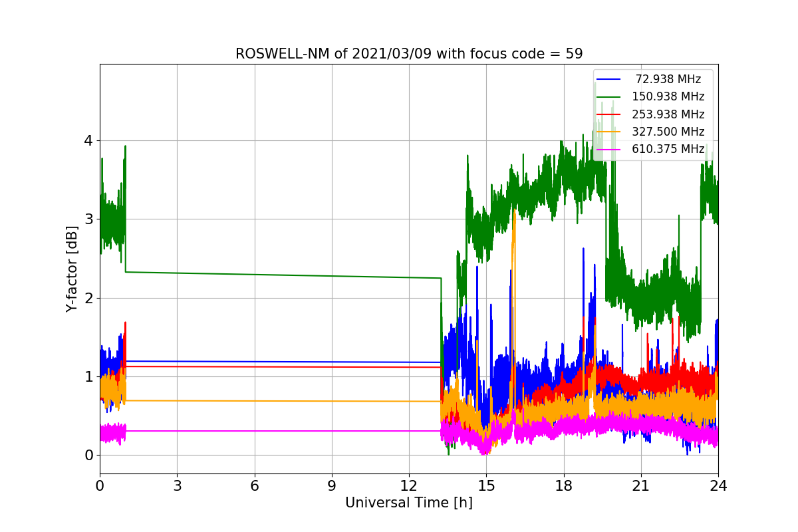This screenshot has height=532, width=798.
Task: Select the 610.375 MHz legend label
Action: (x=668, y=149)
